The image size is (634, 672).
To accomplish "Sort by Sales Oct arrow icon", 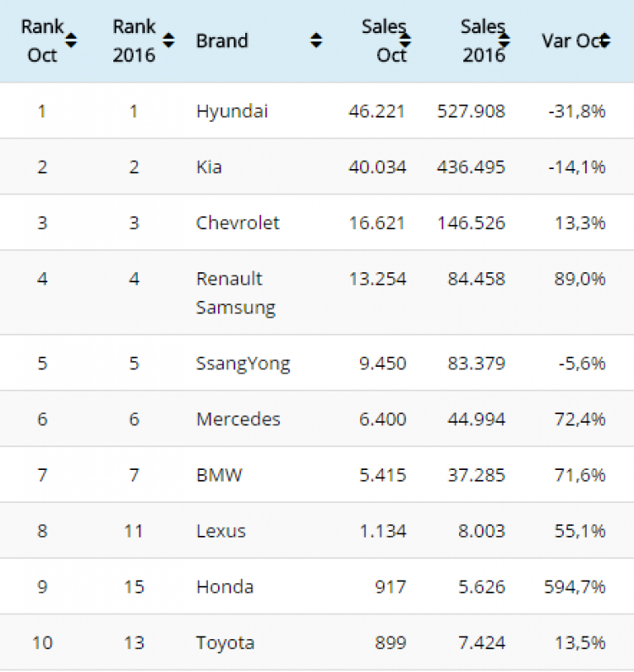I will tap(405, 41).
